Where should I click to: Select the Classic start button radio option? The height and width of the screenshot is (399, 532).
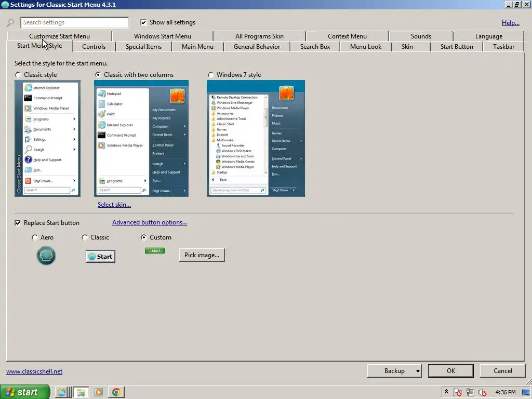[85, 237]
